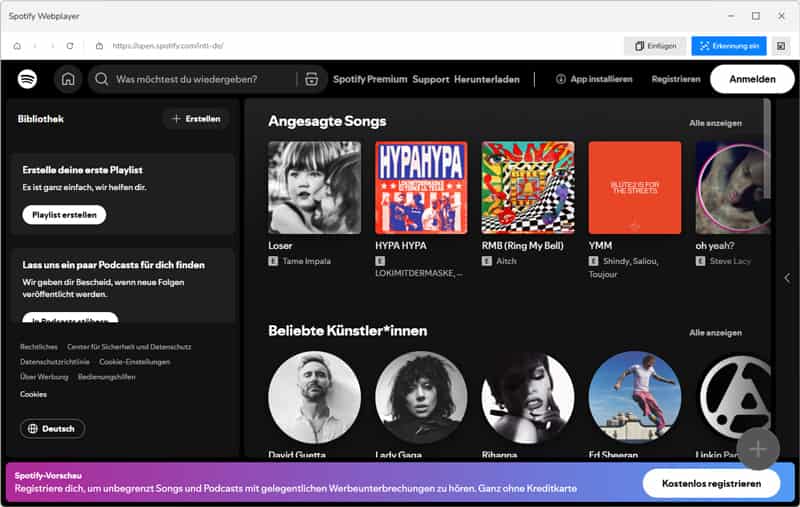Click App installieren

[x=594, y=79]
